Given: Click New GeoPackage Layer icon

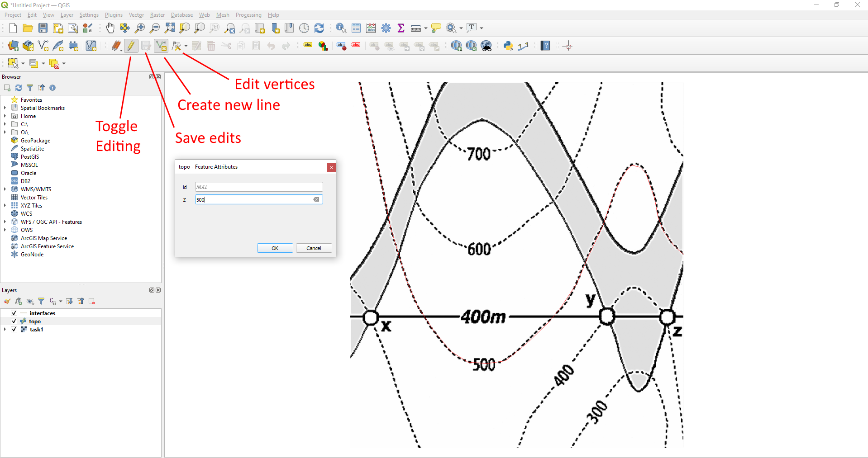Looking at the screenshot, I should pyautogui.click(x=28, y=46).
